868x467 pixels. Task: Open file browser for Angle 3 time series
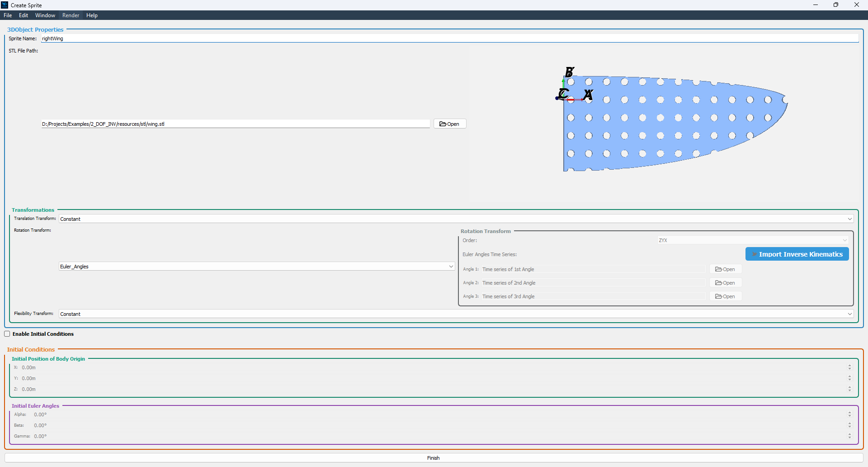point(725,296)
